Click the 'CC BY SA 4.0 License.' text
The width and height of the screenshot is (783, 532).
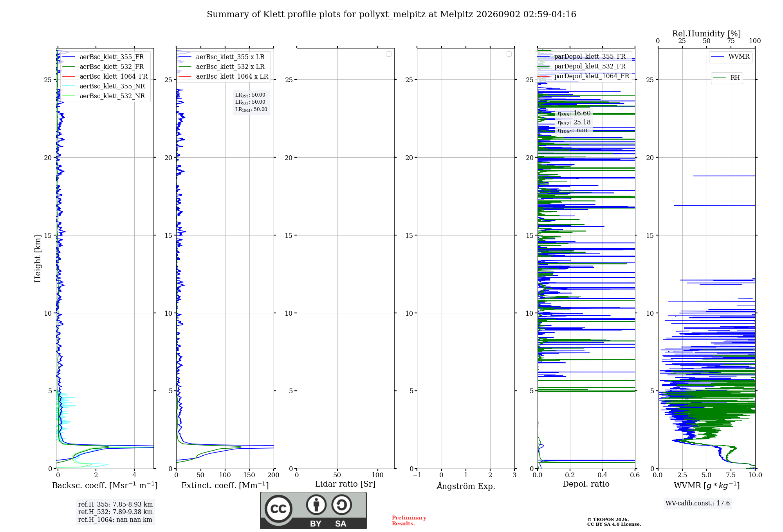point(614,524)
